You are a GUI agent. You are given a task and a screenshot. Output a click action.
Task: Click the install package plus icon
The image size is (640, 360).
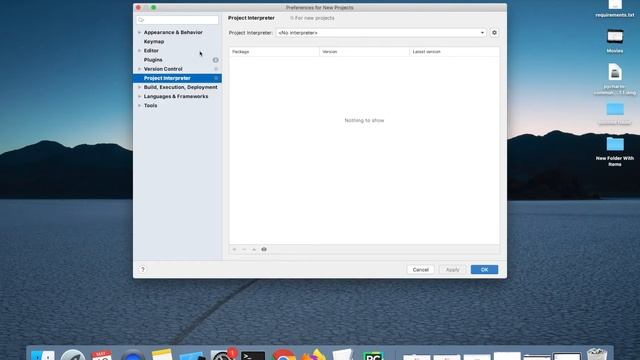tap(234, 249)
